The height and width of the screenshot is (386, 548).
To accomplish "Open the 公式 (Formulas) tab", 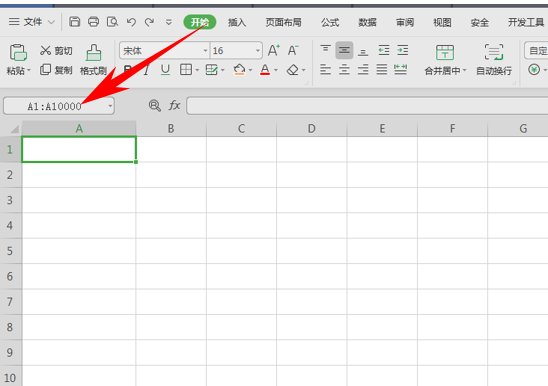I will (x=330, y=22).
